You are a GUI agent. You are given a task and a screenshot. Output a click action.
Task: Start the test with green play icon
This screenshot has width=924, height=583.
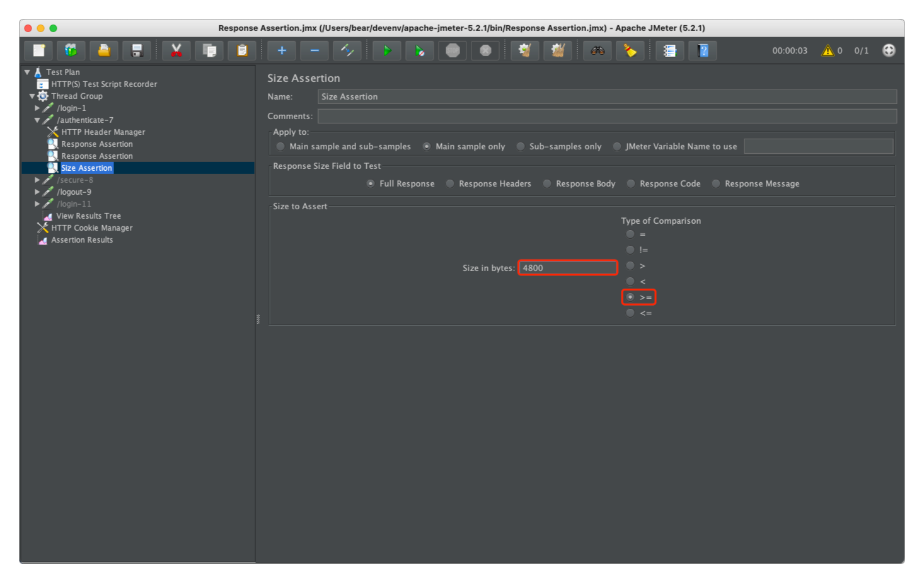[387, 50]
